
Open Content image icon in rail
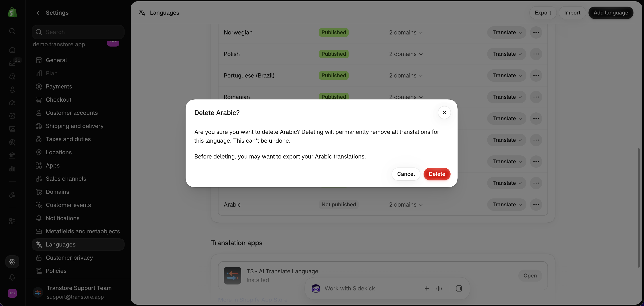tap(12, 129)
